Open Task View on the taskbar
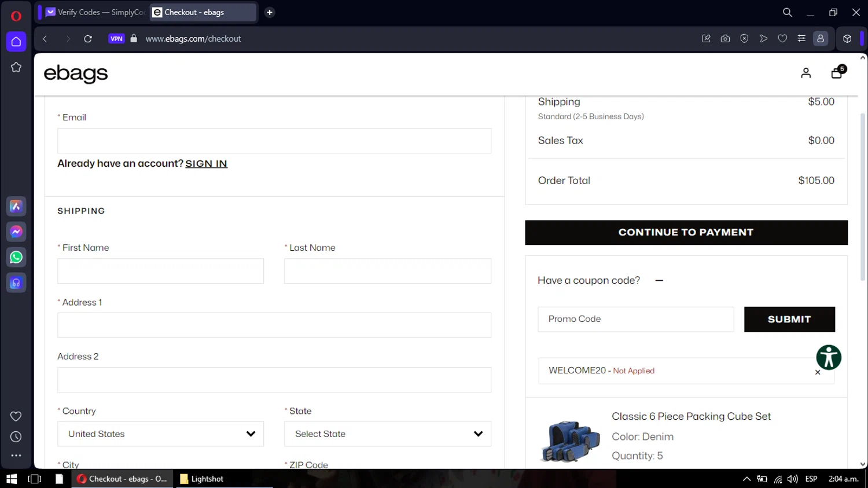 coord(35,479)
